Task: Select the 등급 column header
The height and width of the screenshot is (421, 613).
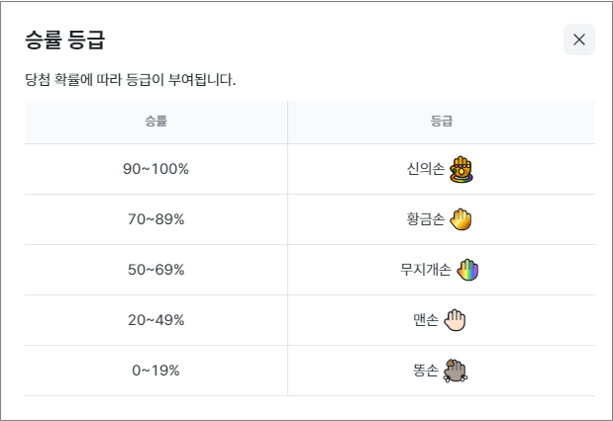Action: pos(441,121)
